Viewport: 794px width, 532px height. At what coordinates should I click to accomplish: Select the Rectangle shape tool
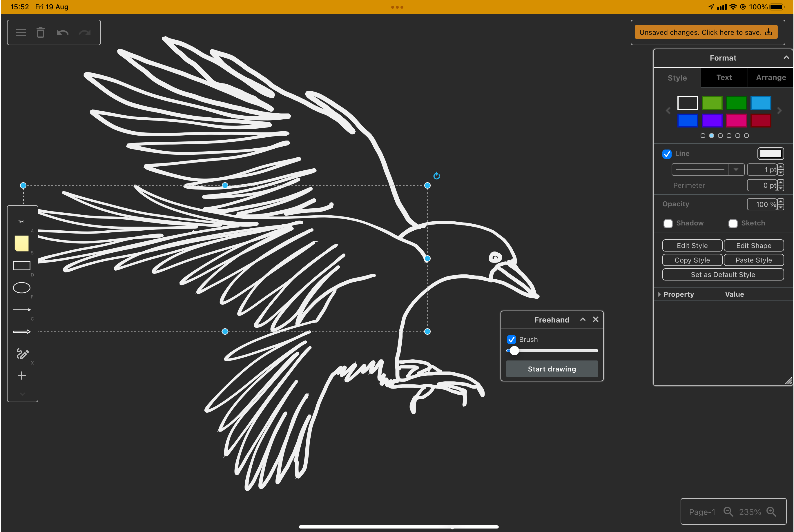tap(22, 265)
